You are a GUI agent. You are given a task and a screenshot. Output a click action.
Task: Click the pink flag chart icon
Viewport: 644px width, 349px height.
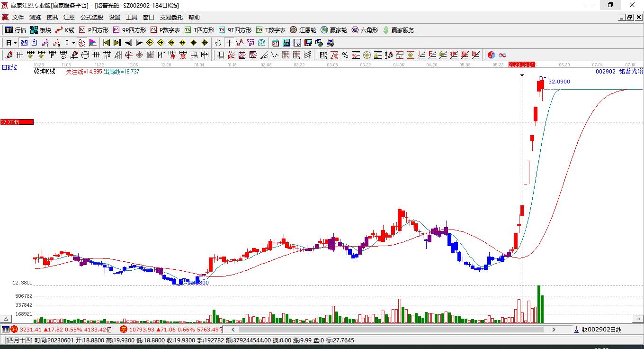93,43
